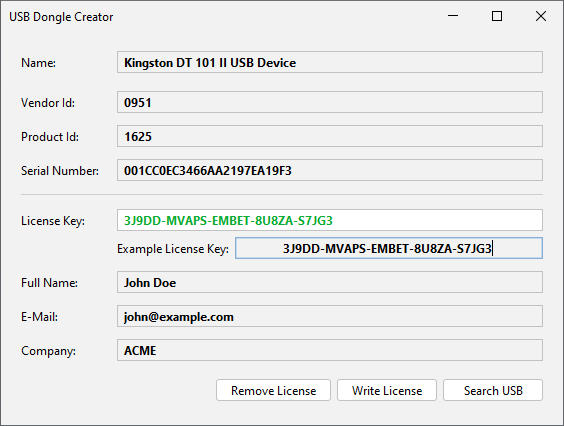This screenshot has width=564, height=426.
Task: Click the Example License Key field
Action: (x=389, y=248)
